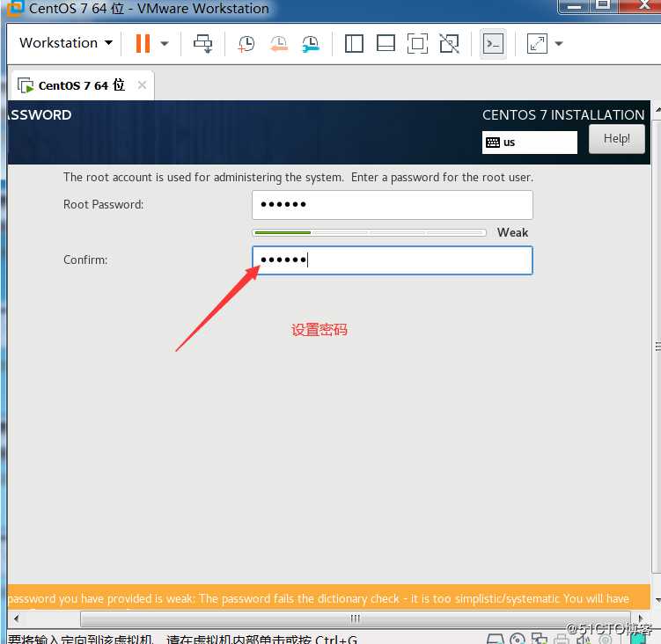This screenshot has height=644, width=661.
Task: Show the console view
Action: point(493,43)
